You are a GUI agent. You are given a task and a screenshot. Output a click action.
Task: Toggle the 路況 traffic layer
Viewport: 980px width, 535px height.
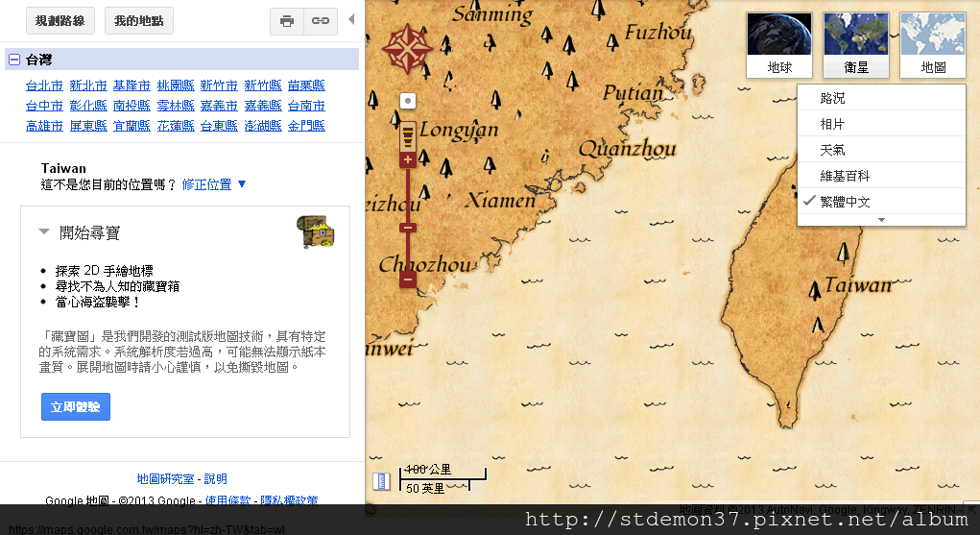pyautogui.click(x=881, y=98)
